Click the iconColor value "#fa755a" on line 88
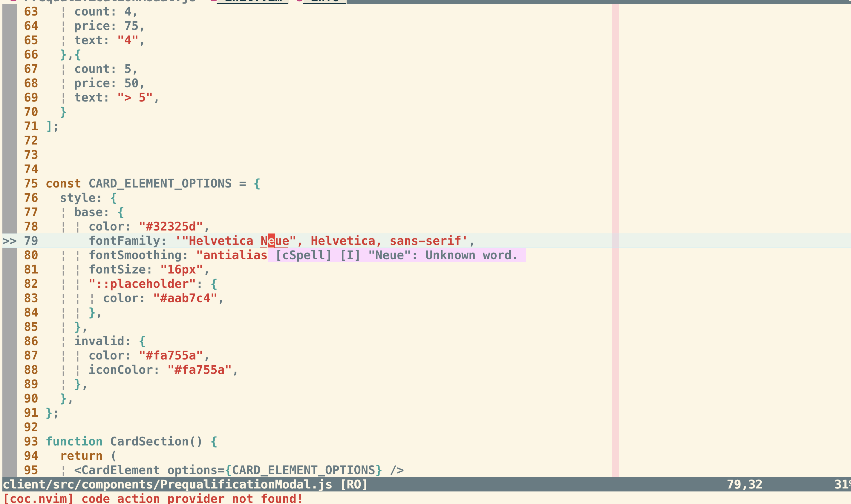 203,370
